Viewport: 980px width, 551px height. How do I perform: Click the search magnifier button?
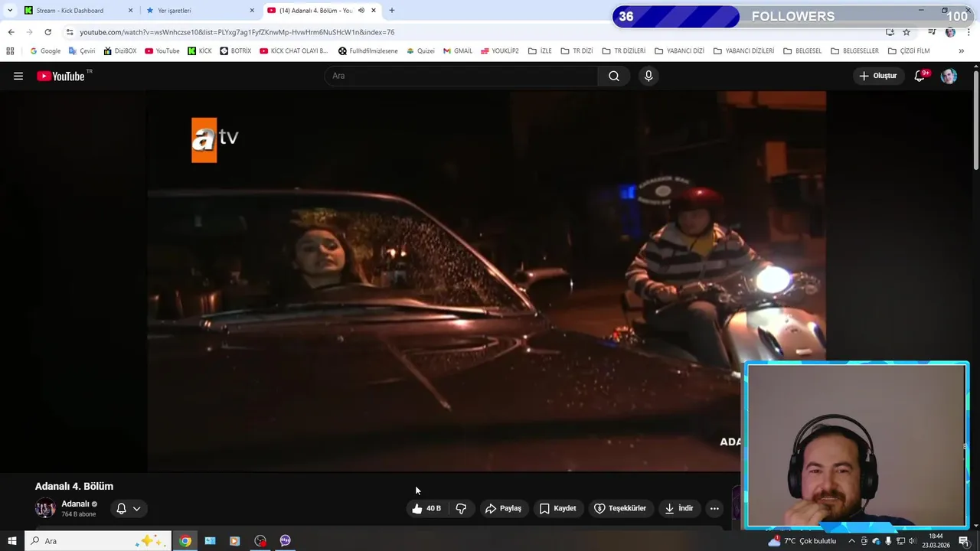click(x=614, y=76)
